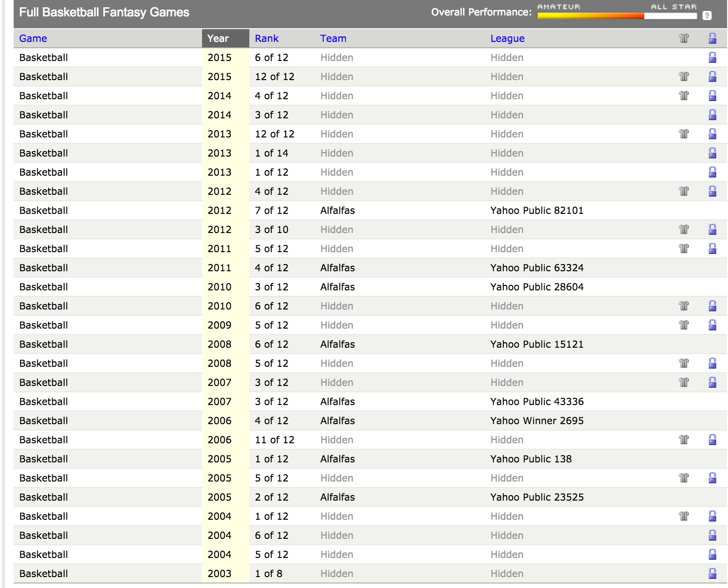Click the "Yahoo Public 15121" league name
This screenshot has height=588, width=728.
pos(537,344)
